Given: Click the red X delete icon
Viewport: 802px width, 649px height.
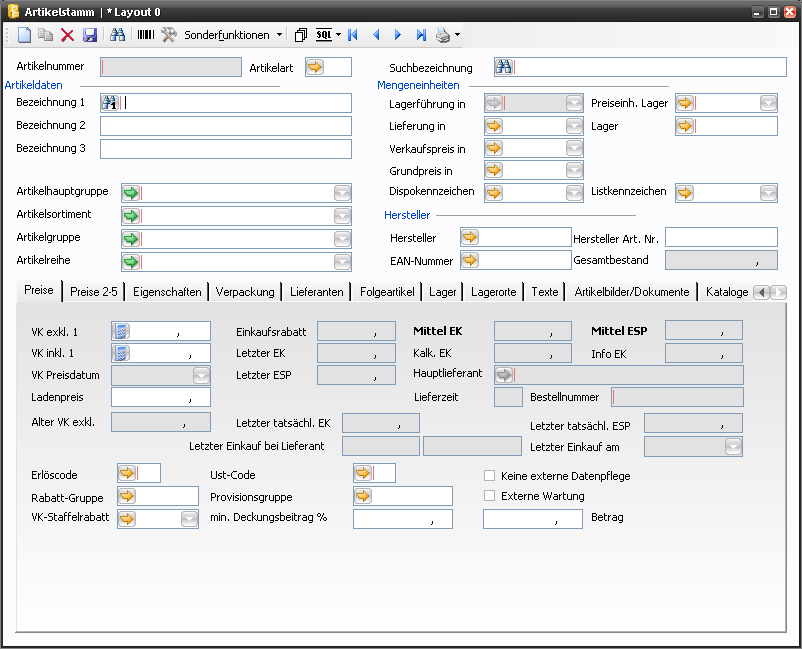Looking at the screenshot, I should pos(68,35).
